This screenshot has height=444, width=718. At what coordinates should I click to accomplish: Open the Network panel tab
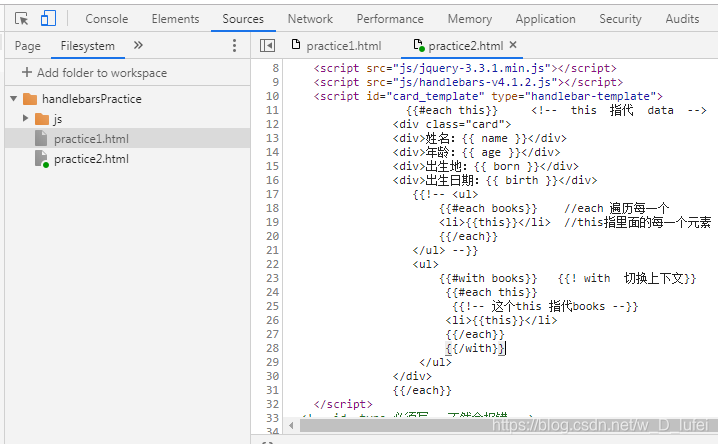310,19
